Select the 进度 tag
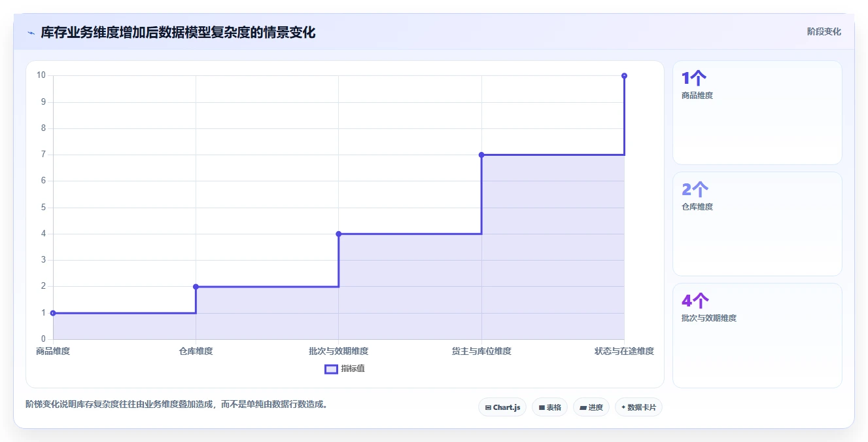868x442 pixels. coord(591,407)
